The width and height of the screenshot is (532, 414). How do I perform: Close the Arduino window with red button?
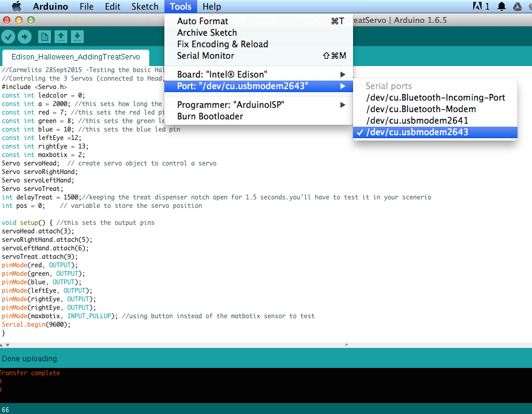coord(7,20)
